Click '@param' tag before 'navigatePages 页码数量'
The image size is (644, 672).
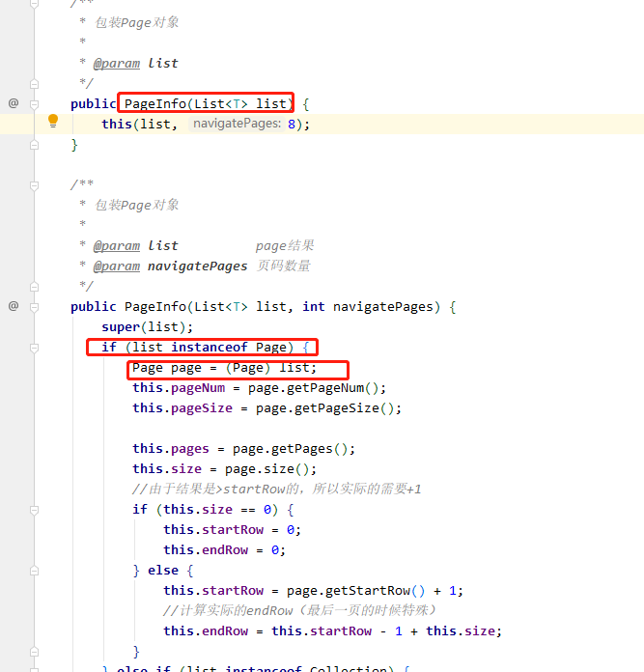coord(117,266)
